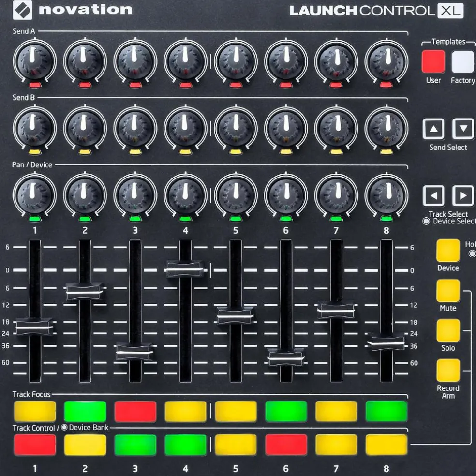
Task: Click Send B knob for channel 4
Action: [x=185, y=128]
